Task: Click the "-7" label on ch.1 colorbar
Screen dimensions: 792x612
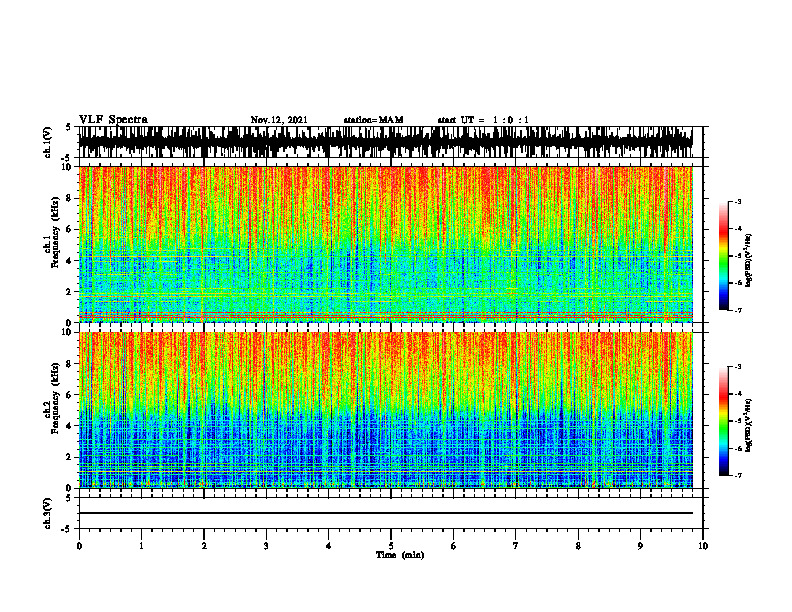Action: click(x=738, y=310)
